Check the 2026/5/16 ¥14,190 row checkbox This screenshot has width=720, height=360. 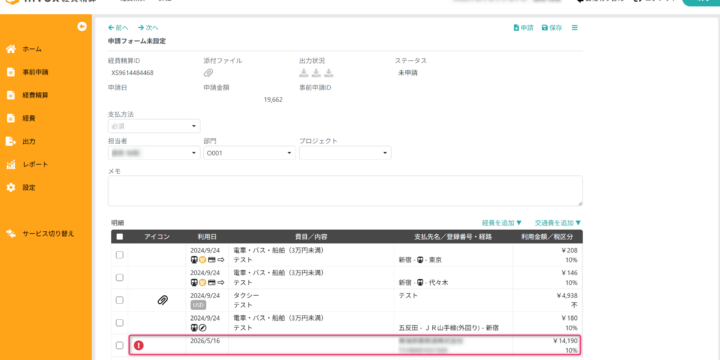(x=119, y=345)
